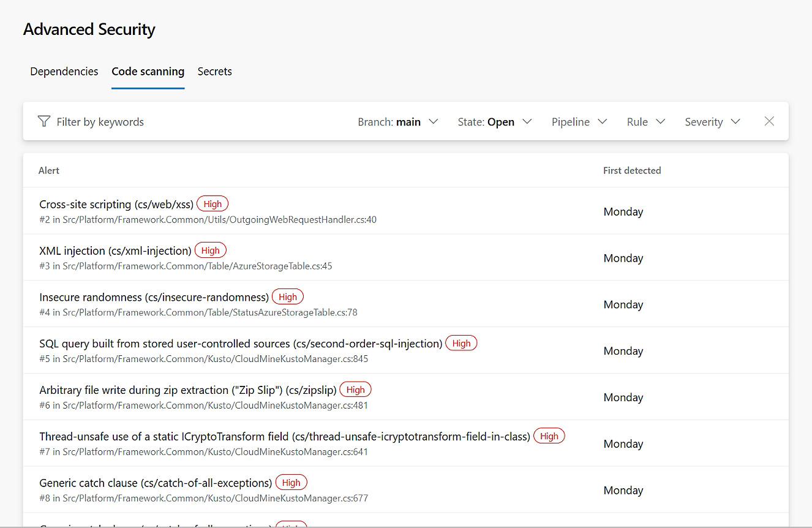
Task: Open the Rule filter dropdown
Action: tap(645, 122)
